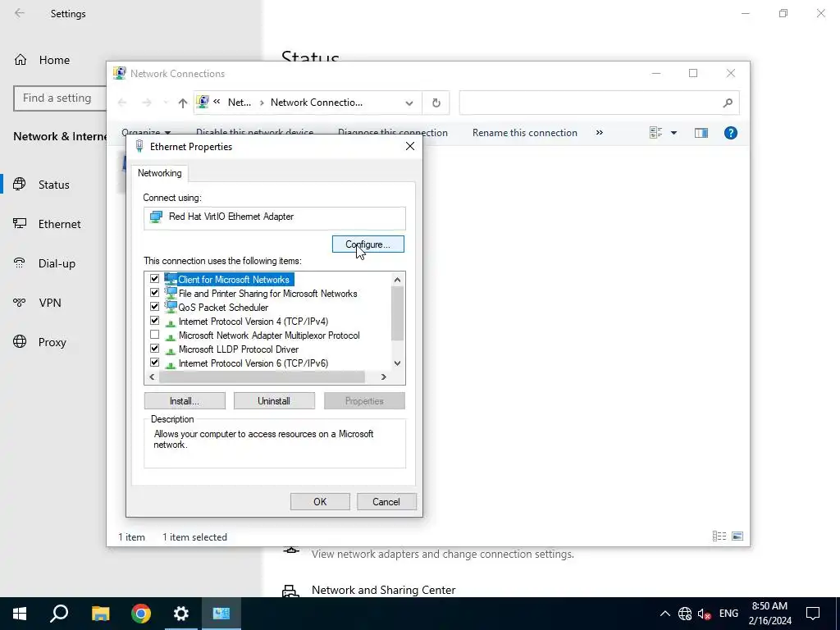Open taskbar Search
The image size is (840, 630).
pyautogui.click(x=59, y=614)
